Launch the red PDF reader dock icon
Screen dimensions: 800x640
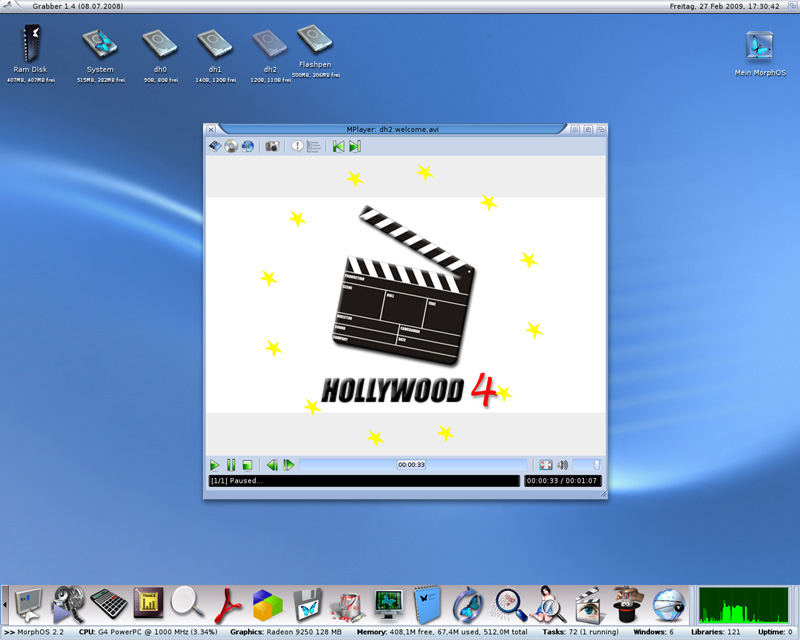tap(228, 605)
